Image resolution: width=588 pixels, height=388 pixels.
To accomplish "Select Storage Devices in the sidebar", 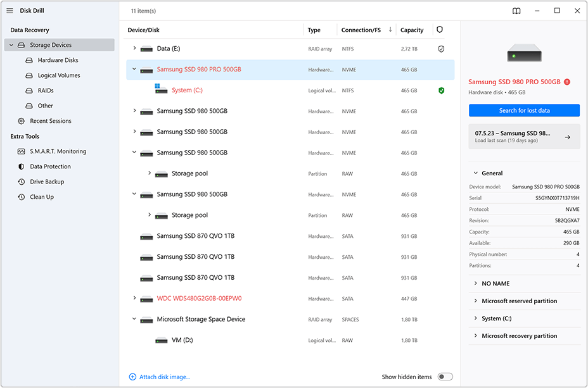I will click(x=60, y=45).
